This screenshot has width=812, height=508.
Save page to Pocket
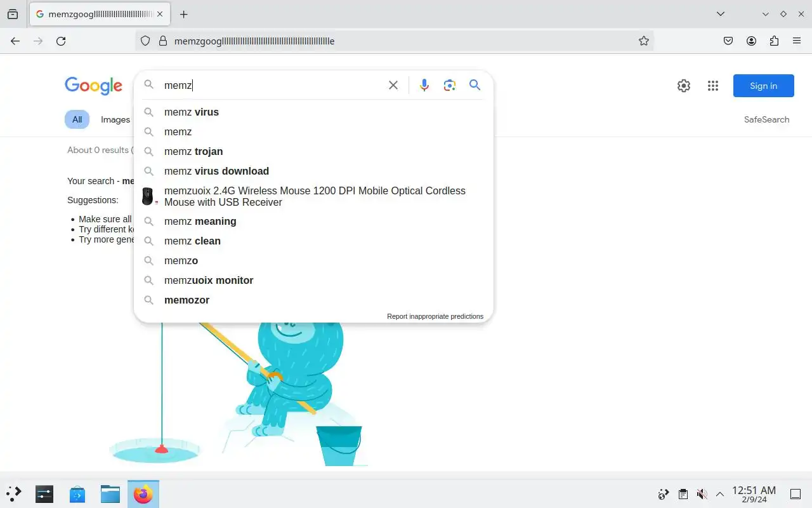tap(728, 41)
